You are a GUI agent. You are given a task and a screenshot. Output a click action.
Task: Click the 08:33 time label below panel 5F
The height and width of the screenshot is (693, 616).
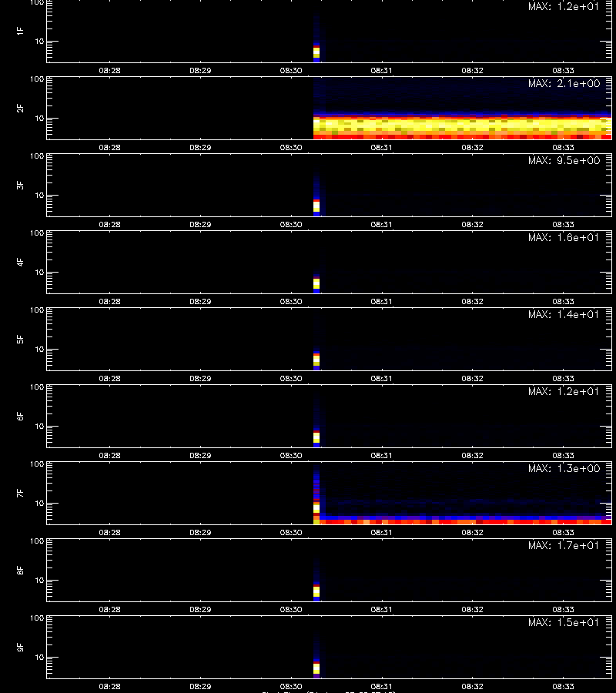click(563, 378)
